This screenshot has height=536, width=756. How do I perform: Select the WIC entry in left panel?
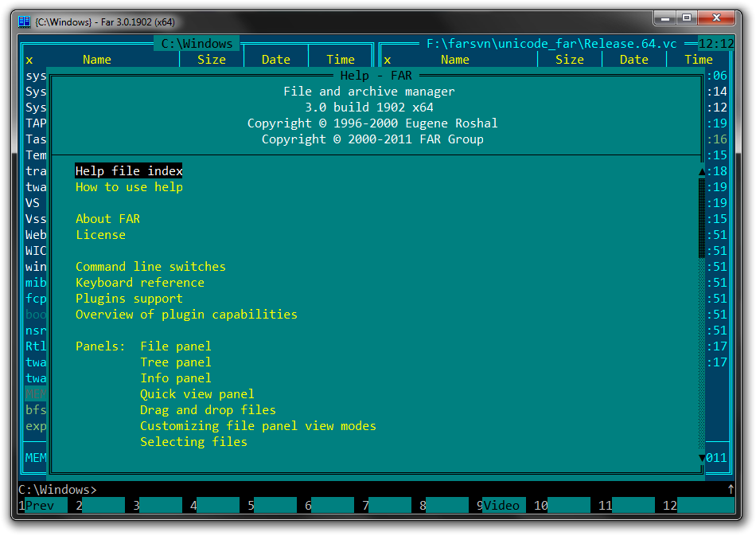click(36, 250)
